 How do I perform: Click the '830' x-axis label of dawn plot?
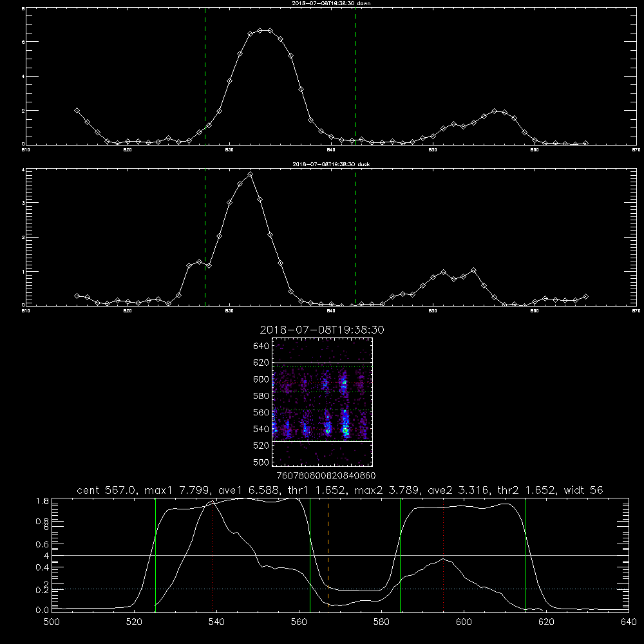click(x=229, y=150)
